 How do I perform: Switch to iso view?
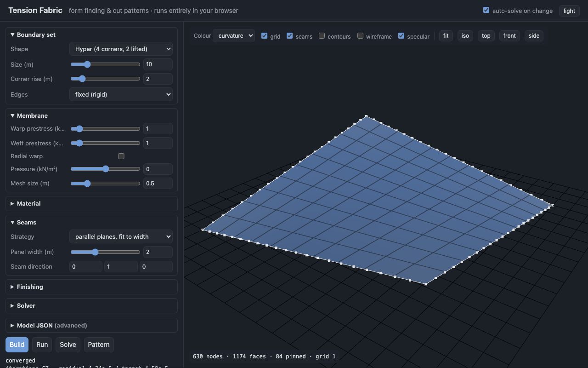465,35
